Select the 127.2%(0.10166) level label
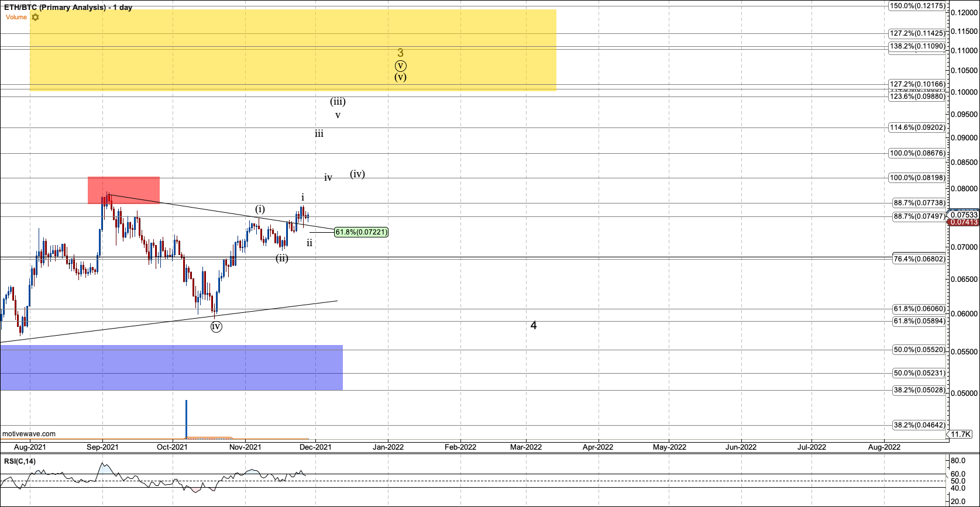The image size is (980, 507). click(x=917, y=84)
